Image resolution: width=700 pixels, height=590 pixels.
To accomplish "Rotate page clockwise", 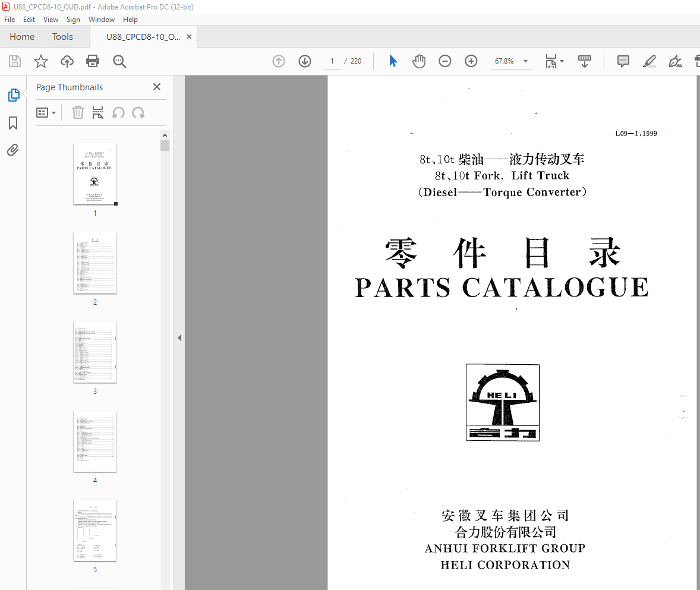I will [x=138, y=112].
